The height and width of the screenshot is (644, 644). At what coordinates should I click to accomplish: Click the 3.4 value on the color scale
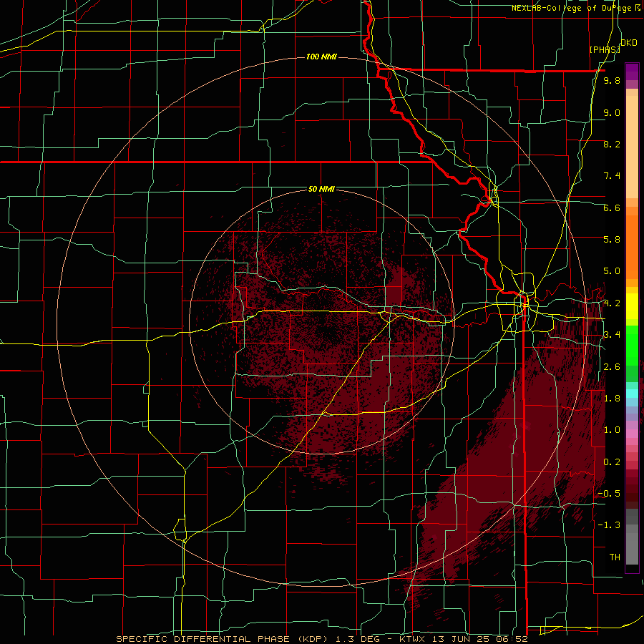click(612, 335)
